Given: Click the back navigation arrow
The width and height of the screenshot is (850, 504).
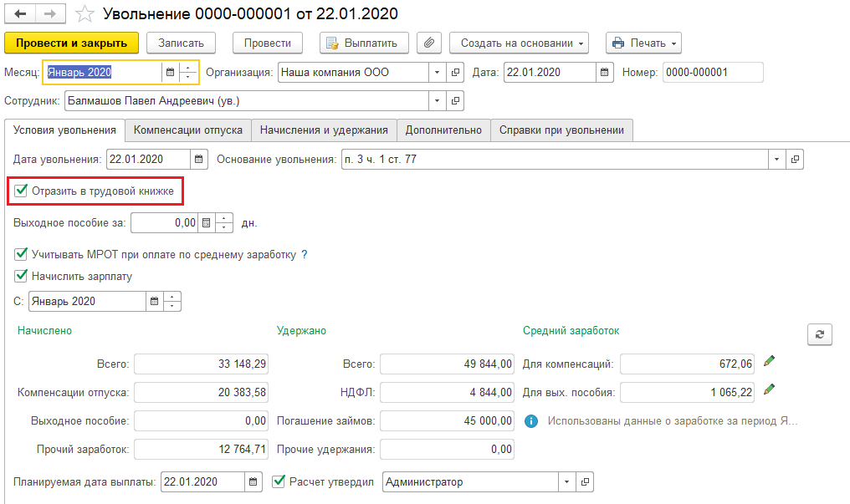Looking at the screenshot, I should (20, 14).
